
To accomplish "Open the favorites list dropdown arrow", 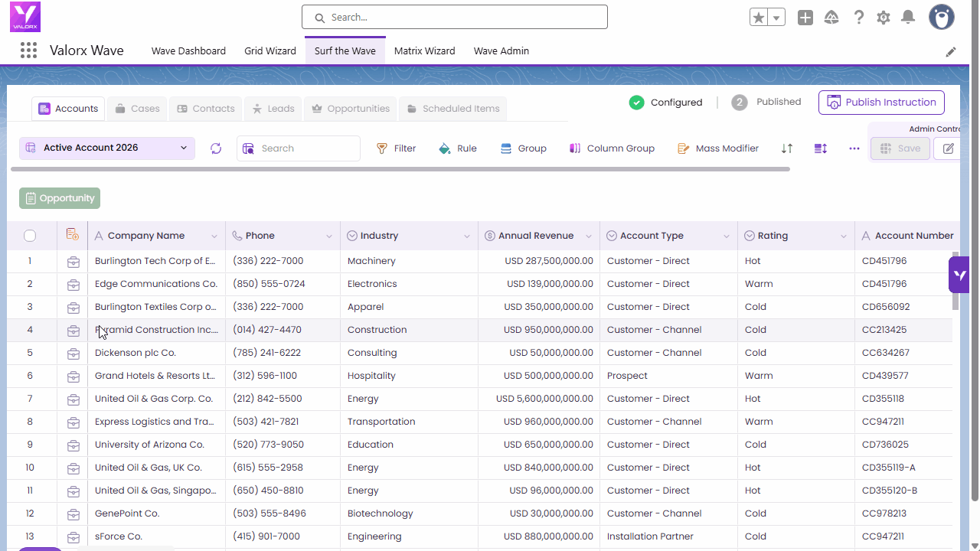I will [777, 18].
